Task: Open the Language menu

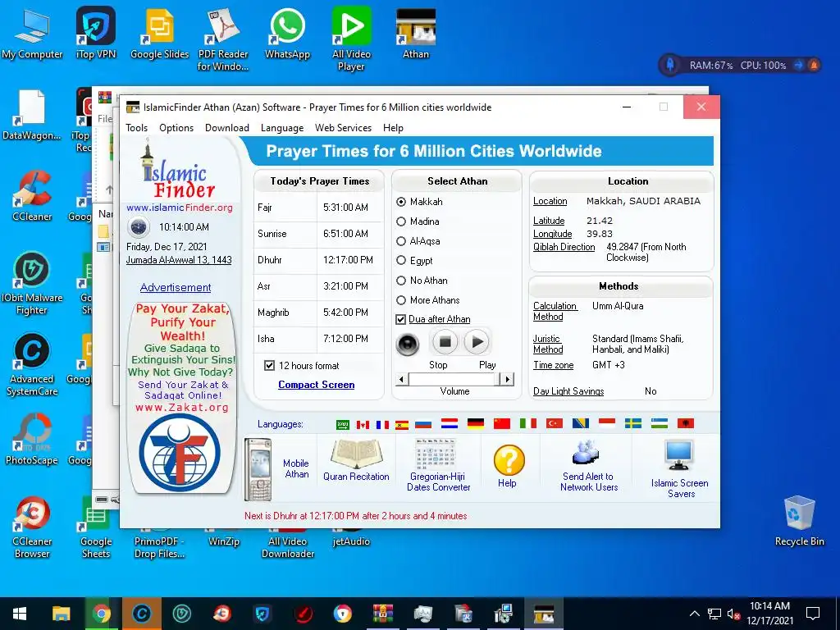Action: click(x=282, y=128)
